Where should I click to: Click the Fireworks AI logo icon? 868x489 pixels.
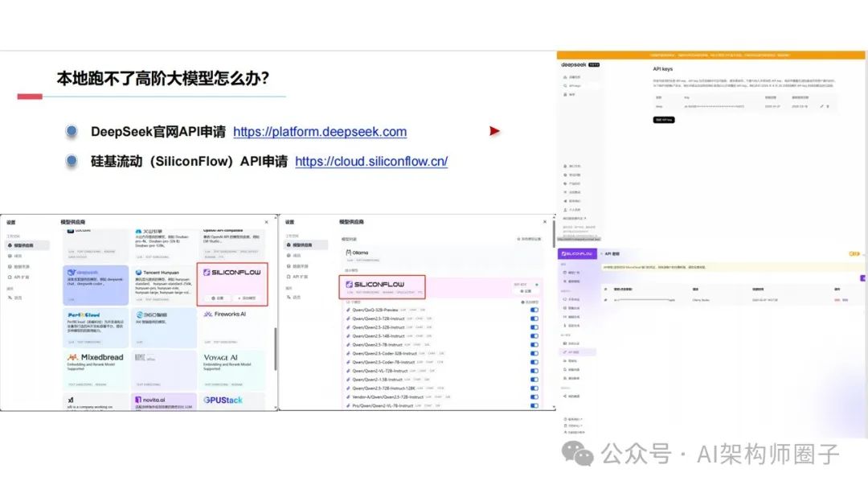tap(208, 314)
